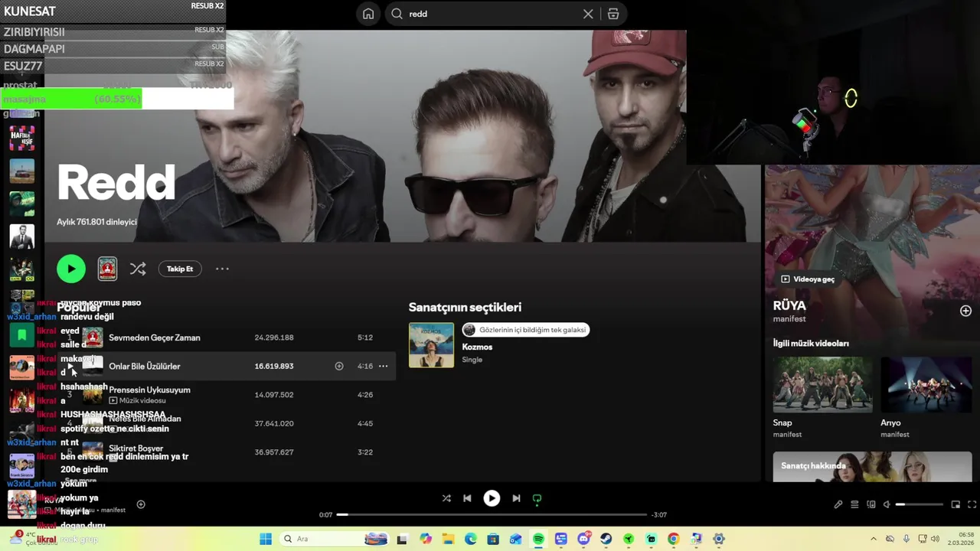This screenshot has width=980, height=551.
Task: Open system volume from tray speaker
Action: click(x=935, y=539)
